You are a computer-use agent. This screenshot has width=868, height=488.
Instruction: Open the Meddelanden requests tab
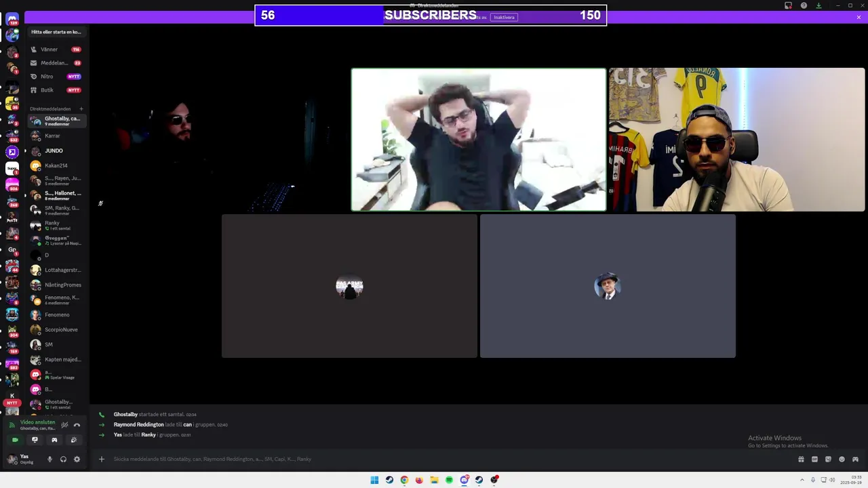56,63
